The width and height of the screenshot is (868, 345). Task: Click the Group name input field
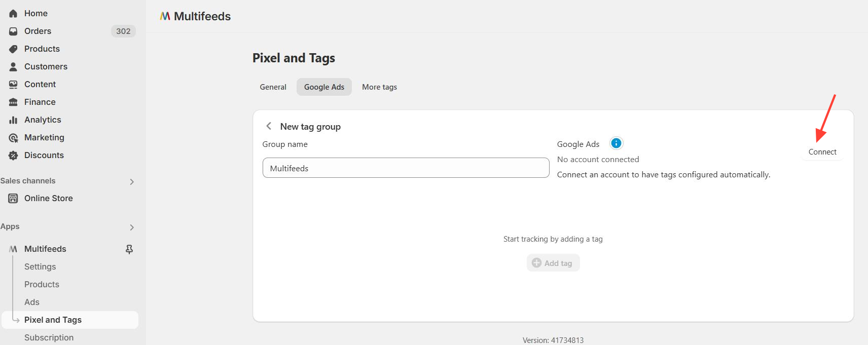[x=406, y=168]
